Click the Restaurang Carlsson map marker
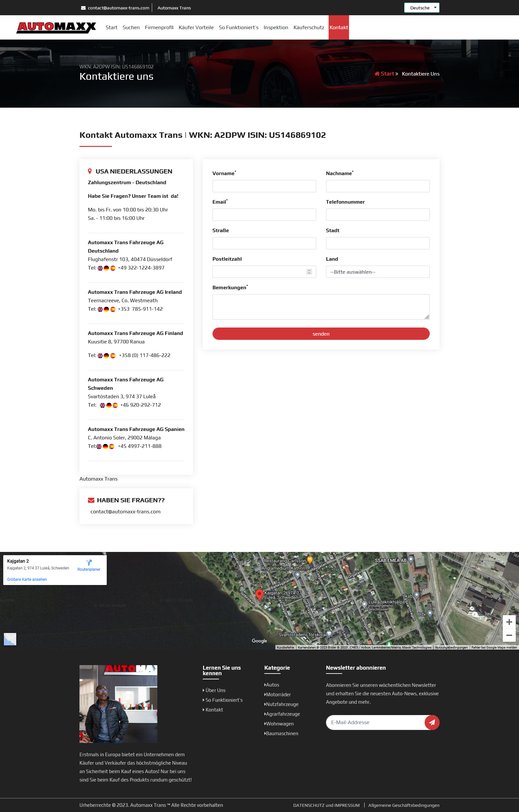 pos(309,560)
